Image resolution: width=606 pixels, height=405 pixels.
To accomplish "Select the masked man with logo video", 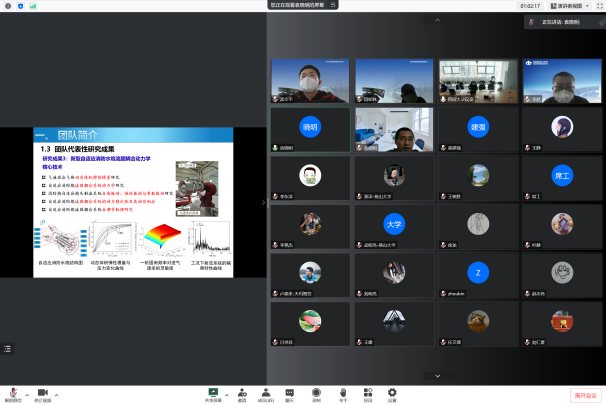I will (562, 81).
